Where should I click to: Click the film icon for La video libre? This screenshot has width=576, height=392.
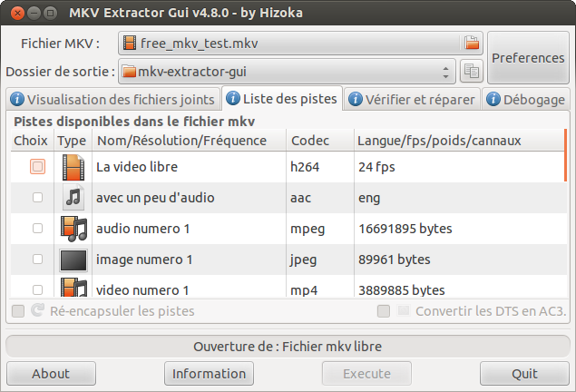coord(73,167)
